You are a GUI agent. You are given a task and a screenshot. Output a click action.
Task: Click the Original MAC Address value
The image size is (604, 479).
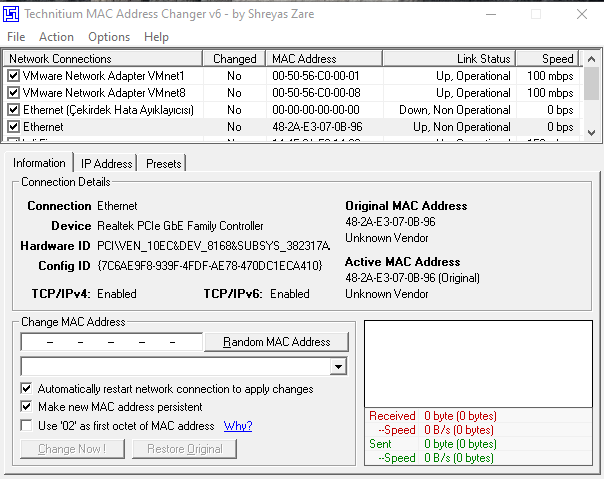(390, 222)
